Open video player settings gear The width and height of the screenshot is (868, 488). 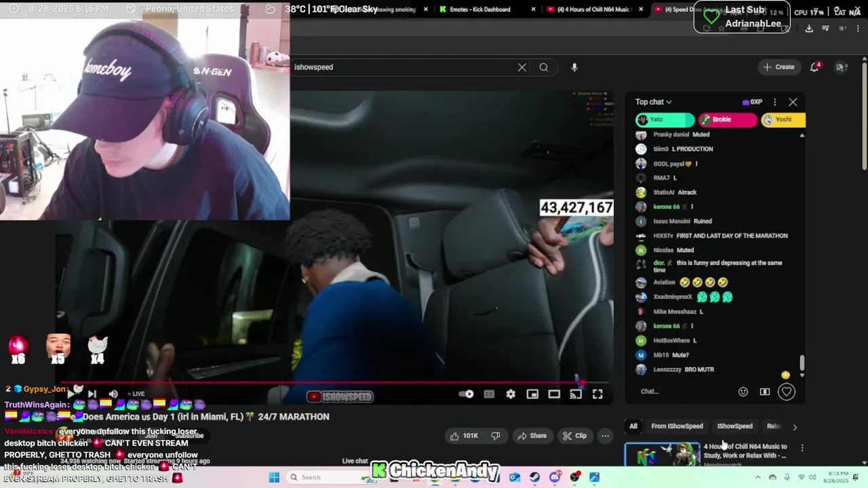click(x=511, y=394)
